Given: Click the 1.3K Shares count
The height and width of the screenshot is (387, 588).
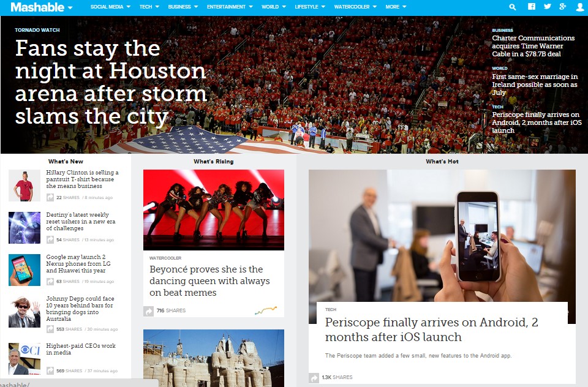Looking at the screenshot, I should 337,377.
